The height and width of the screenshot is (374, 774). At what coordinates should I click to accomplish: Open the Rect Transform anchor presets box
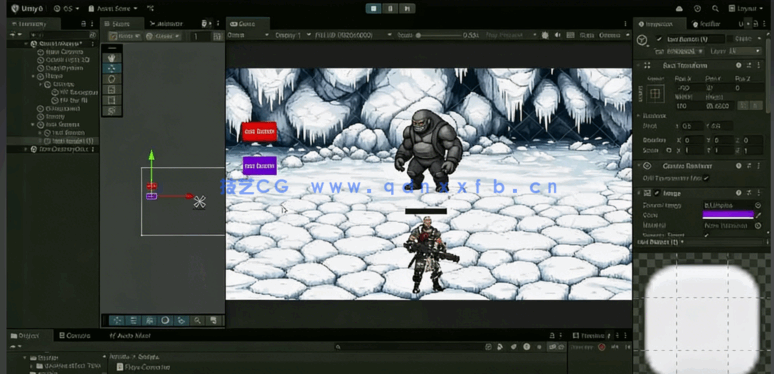tap(656, 93)
